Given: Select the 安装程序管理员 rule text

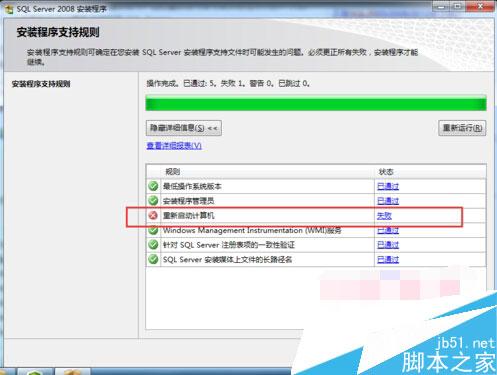Looking at the screenshot, I should [188, 201].
